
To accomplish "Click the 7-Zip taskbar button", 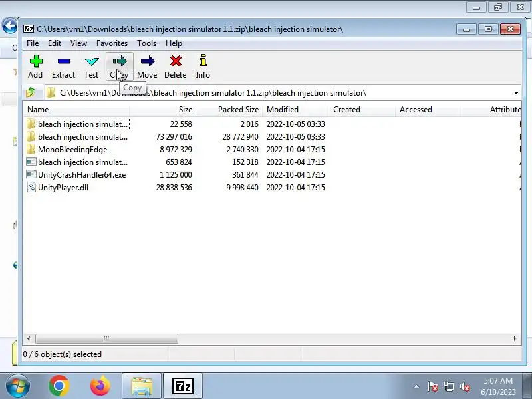I will [x=183, y=386].
